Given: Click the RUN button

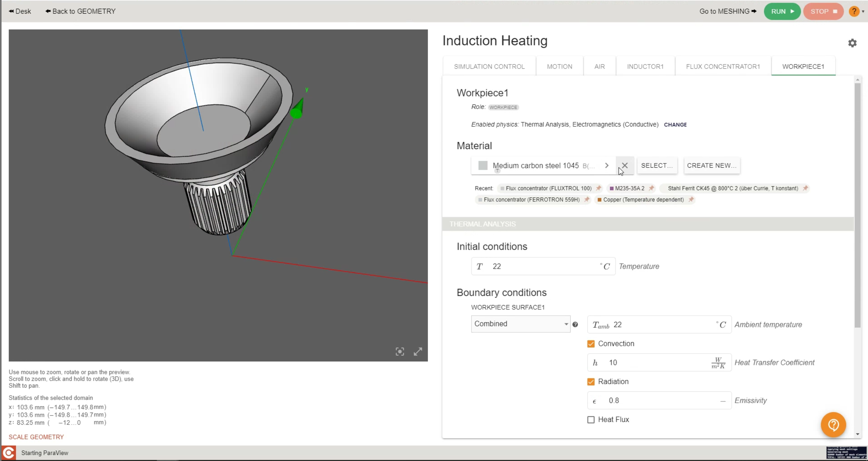Looking at the screenshot, I should click(x=782, y=11).
